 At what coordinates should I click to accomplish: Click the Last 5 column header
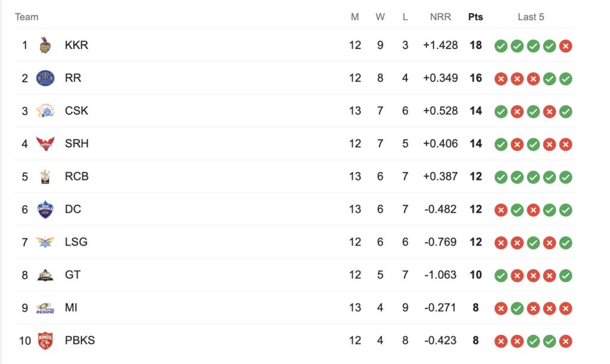531,17
